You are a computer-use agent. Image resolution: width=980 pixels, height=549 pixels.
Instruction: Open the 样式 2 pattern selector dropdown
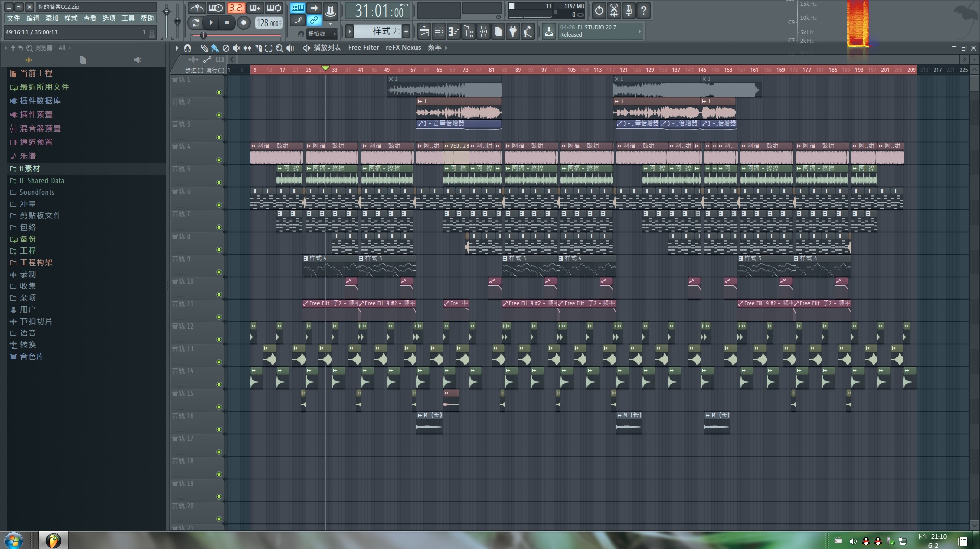[378, 31]
